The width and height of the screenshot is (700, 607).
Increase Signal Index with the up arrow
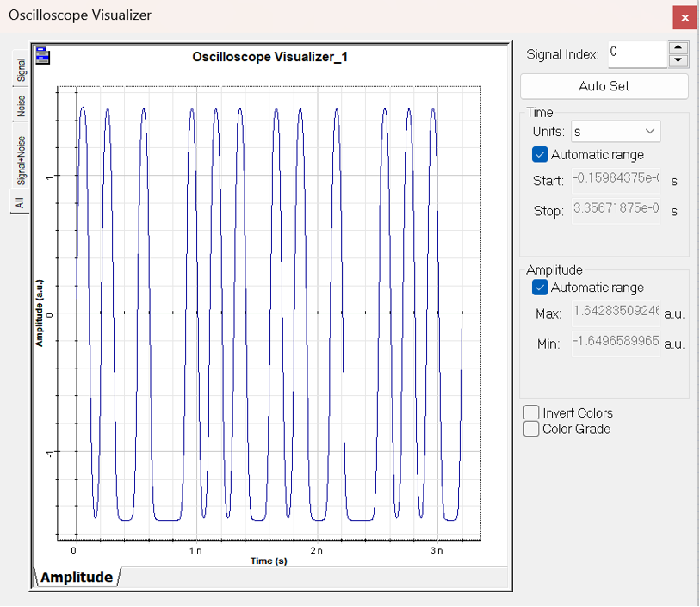click(678, 47)
